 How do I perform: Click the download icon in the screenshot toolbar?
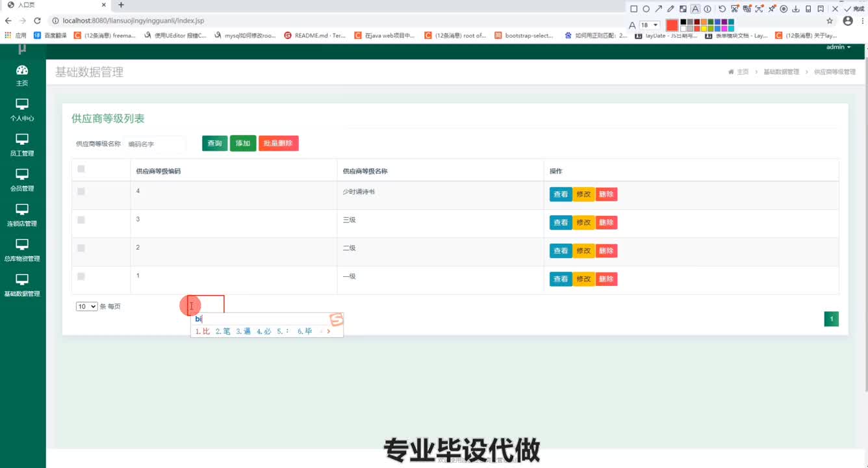(x=795, y=8)
